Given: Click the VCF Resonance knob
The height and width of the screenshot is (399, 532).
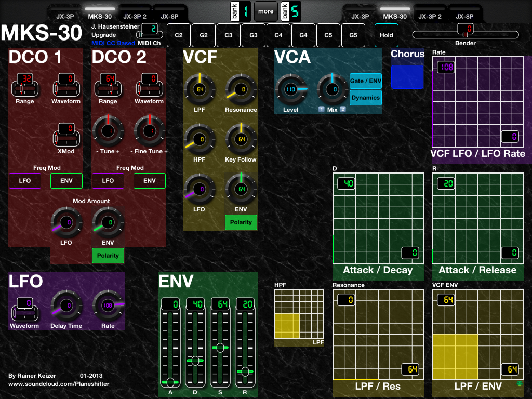Looking at the screenshot, I should (241, 89).
